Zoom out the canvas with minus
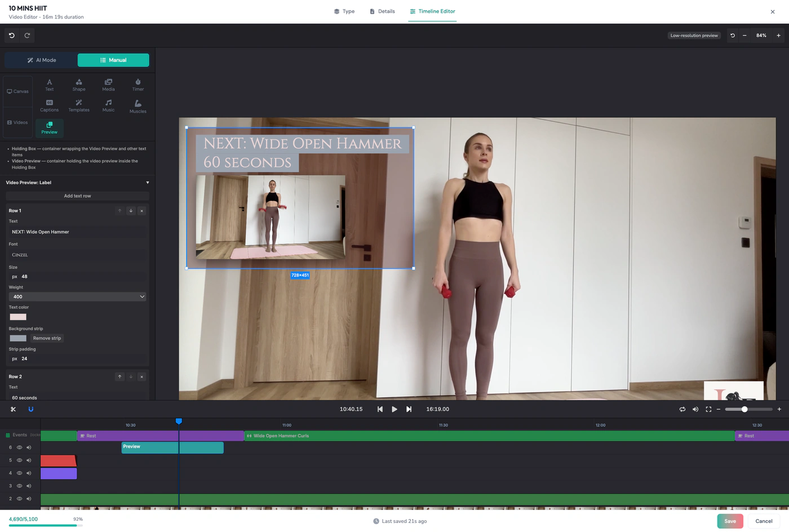The width and height of the screenshot is (789, 532). [744, 36]
